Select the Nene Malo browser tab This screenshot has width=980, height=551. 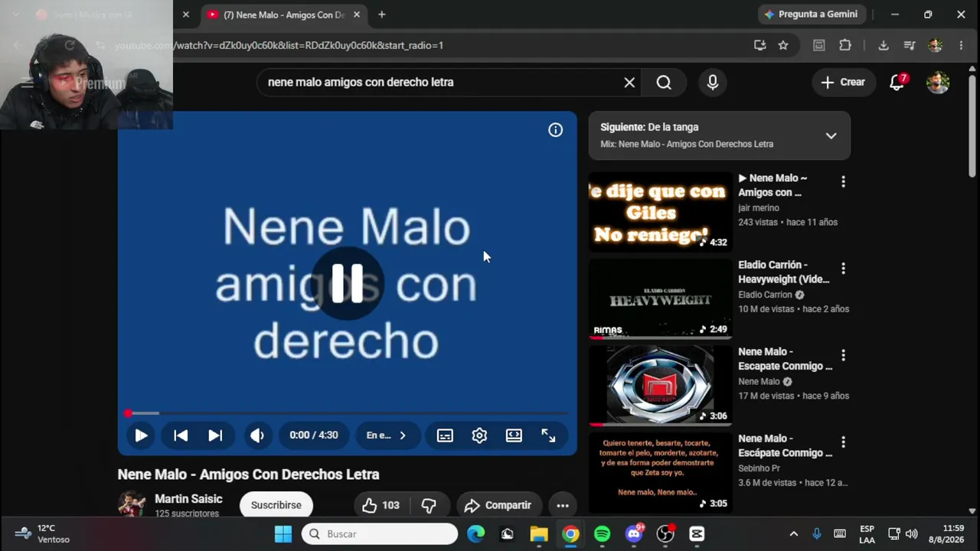(283, 15)
